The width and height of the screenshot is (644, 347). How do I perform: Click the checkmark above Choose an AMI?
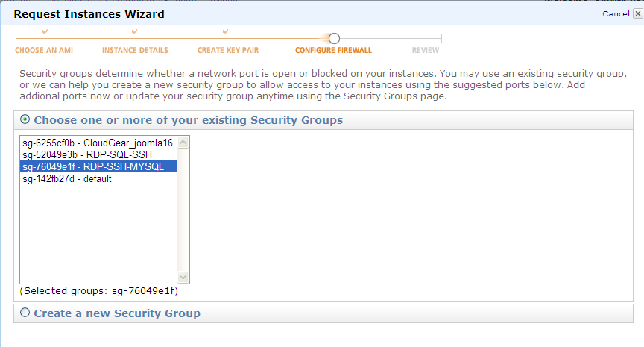point(45,31)
